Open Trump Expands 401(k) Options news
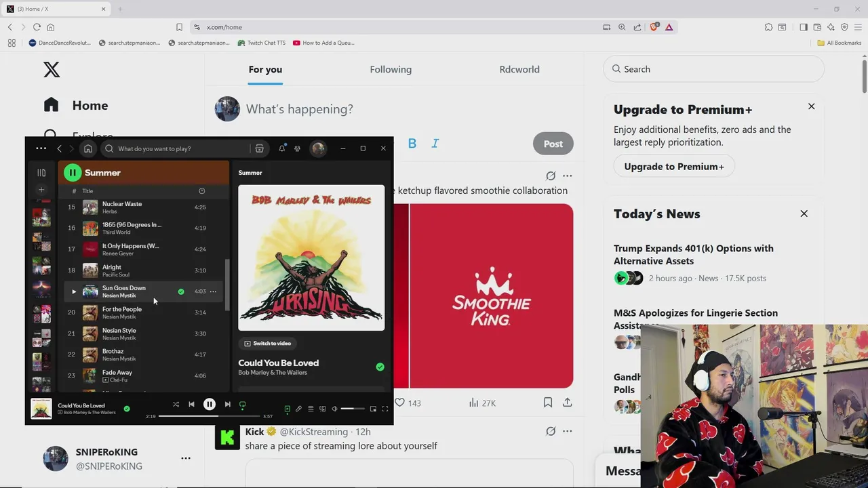The height and width of the screenshot is (488, 868). pyautogui.click(x=693, y=254)
